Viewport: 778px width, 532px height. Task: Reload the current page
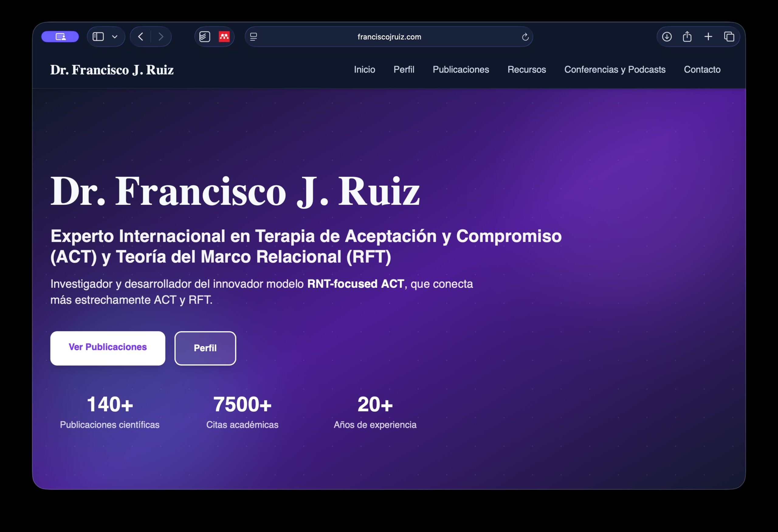coord(525,37)
